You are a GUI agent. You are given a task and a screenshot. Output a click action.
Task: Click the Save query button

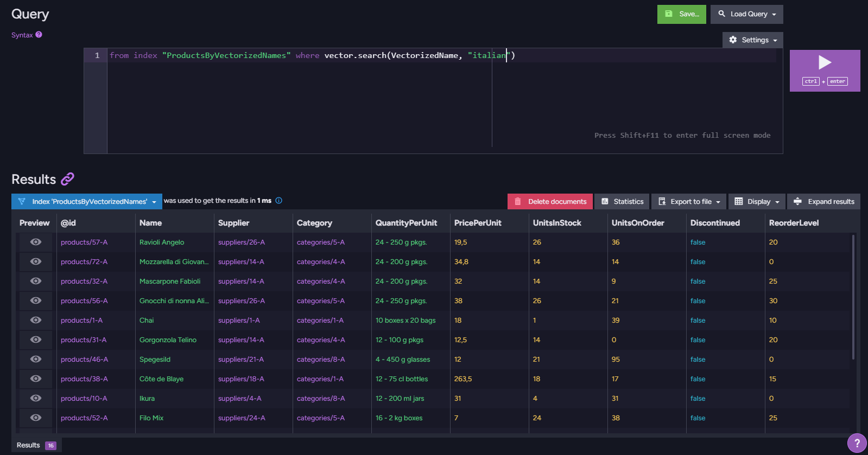(682, 14)
